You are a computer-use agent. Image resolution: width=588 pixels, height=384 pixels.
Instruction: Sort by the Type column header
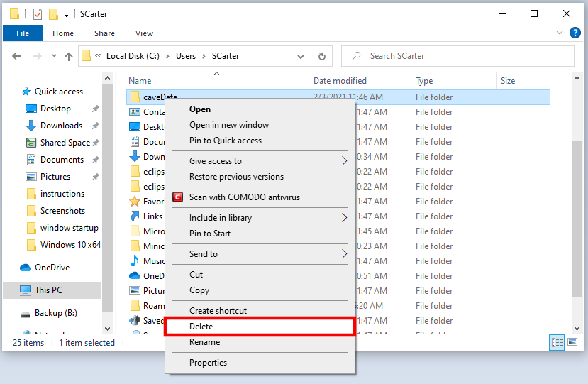(x=424, y=81)
